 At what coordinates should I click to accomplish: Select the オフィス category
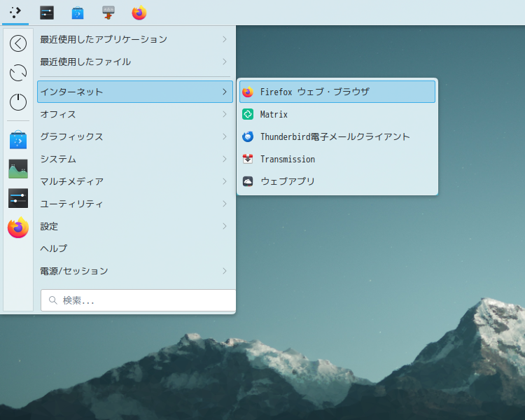tap(135, 114)
